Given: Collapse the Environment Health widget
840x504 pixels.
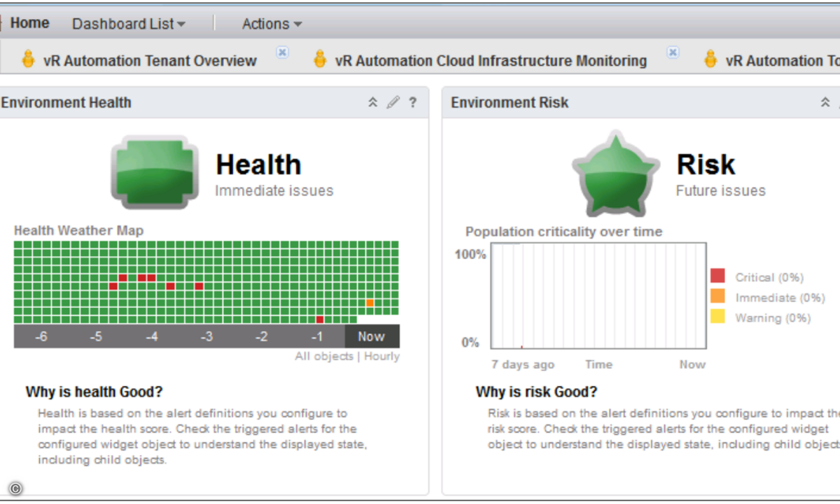Looking at the screenshot, I should pyautogui.click(x=373, y=103).
